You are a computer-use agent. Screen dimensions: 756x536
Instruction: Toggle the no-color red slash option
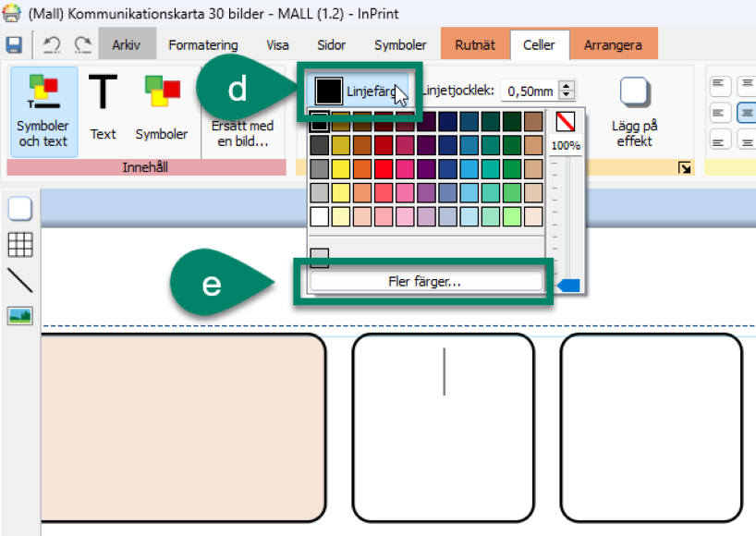[566, 121]
